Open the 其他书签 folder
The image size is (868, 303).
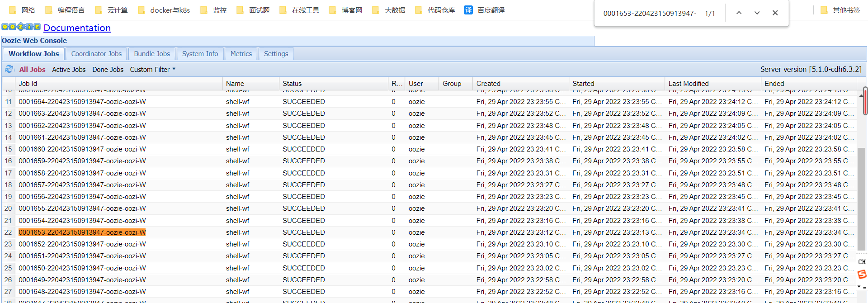840,10
